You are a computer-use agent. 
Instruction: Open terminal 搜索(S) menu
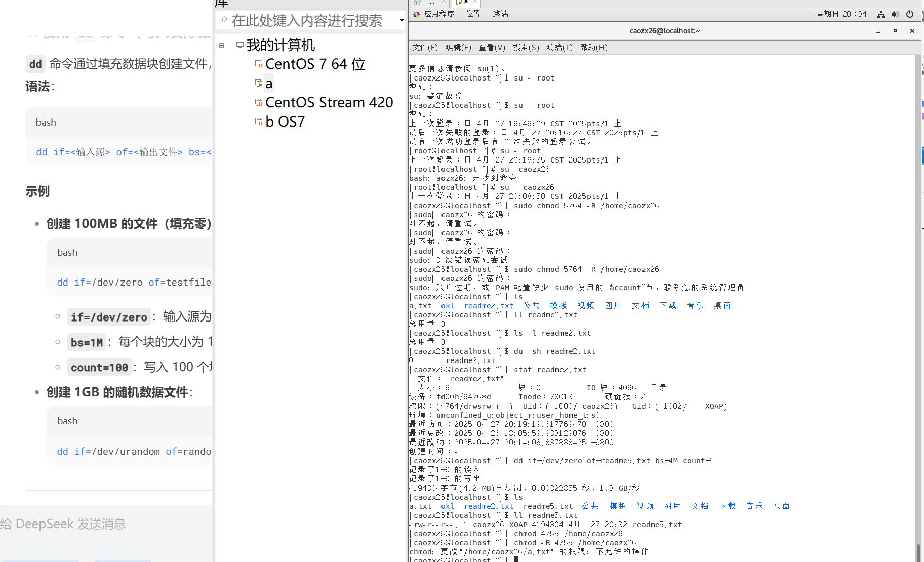click(x=526, y=47)
